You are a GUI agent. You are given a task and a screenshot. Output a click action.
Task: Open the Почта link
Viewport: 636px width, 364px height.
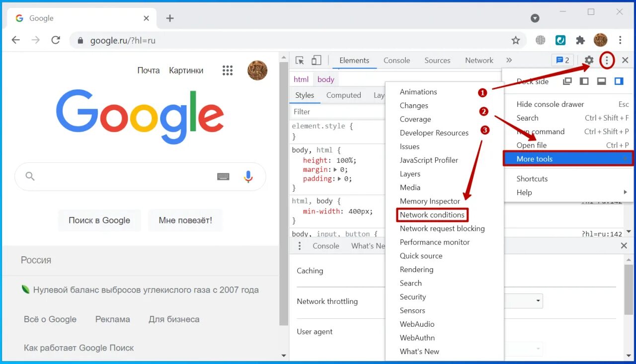pos(149,71)
